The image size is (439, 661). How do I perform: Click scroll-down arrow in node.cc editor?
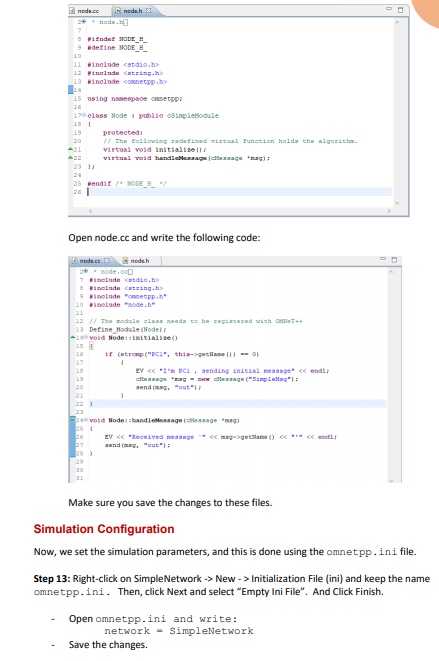pyautogui.click(x=391, y=480)
